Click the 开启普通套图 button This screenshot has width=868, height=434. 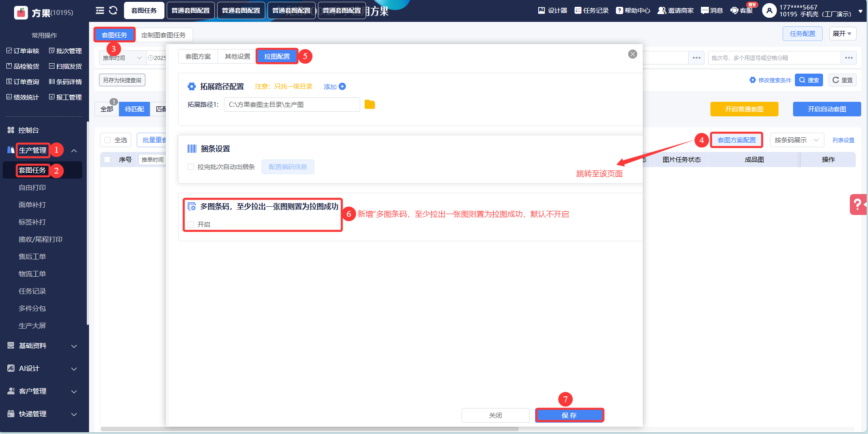744,109
